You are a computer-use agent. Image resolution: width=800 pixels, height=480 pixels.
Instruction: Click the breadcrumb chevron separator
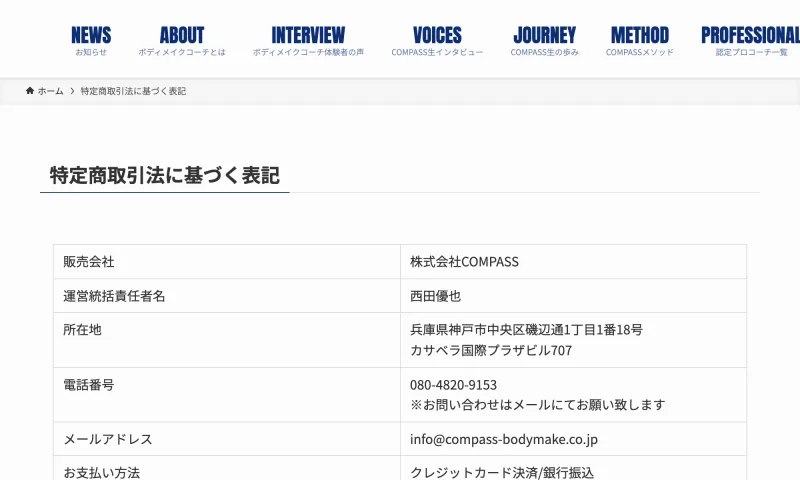click(72, 91)
